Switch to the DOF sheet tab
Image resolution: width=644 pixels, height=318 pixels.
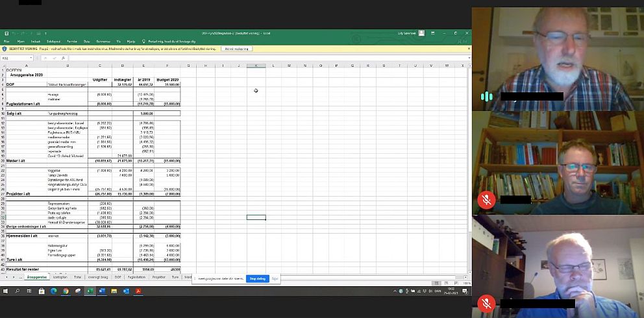click(x=118, y=277)
